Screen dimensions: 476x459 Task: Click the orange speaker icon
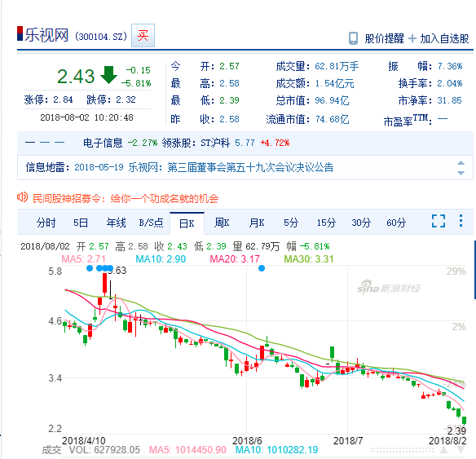tap(23, 197)
